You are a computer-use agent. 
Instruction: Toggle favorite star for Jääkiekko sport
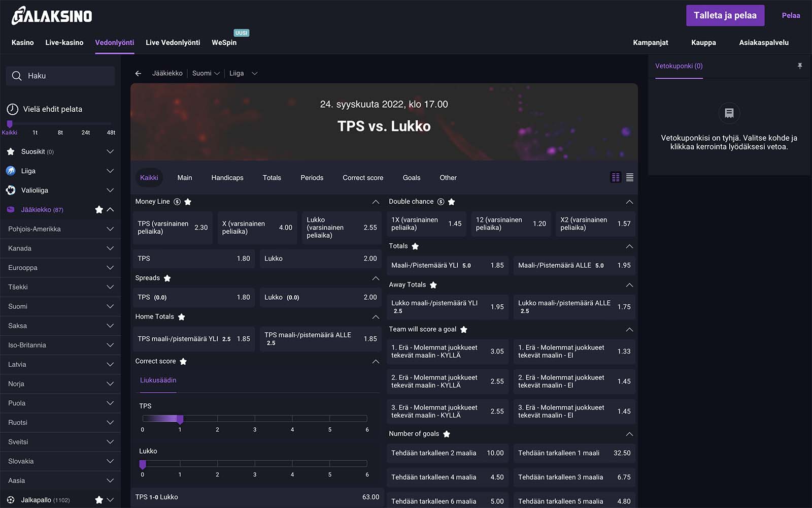(x=99, y=210)
